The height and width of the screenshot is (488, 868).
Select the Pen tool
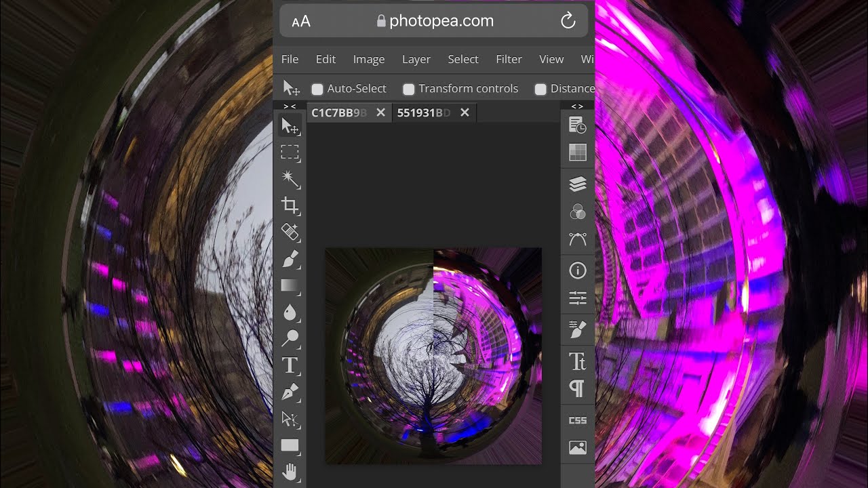(290, 392)
